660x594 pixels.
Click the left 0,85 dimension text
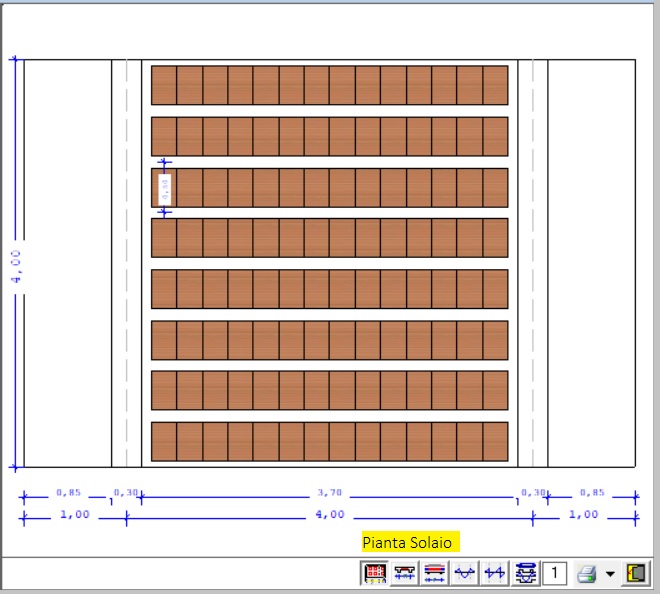[x=68, y=492]
